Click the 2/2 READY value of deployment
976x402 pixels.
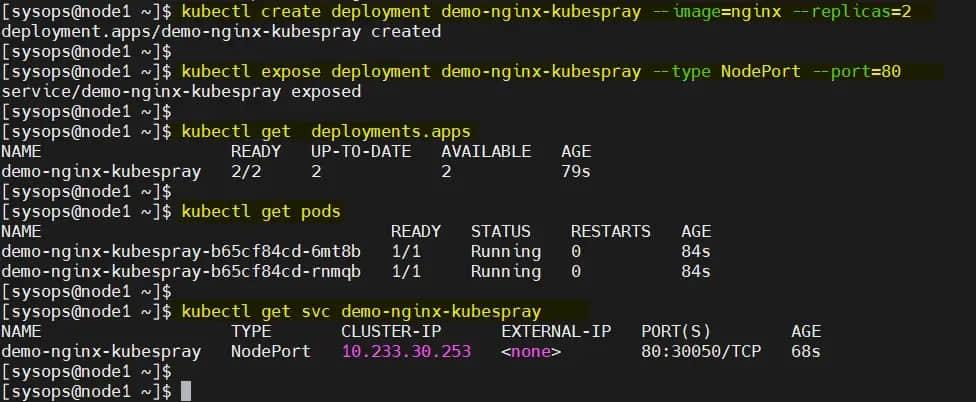pyautogui.click(x=246, y=171)
